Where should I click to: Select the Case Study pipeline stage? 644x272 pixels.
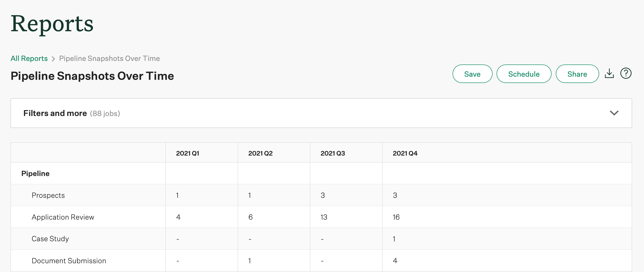point(50,239)
